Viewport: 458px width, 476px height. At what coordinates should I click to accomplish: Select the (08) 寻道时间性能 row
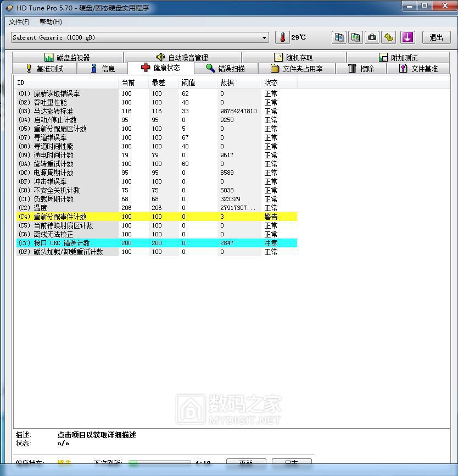157,146
